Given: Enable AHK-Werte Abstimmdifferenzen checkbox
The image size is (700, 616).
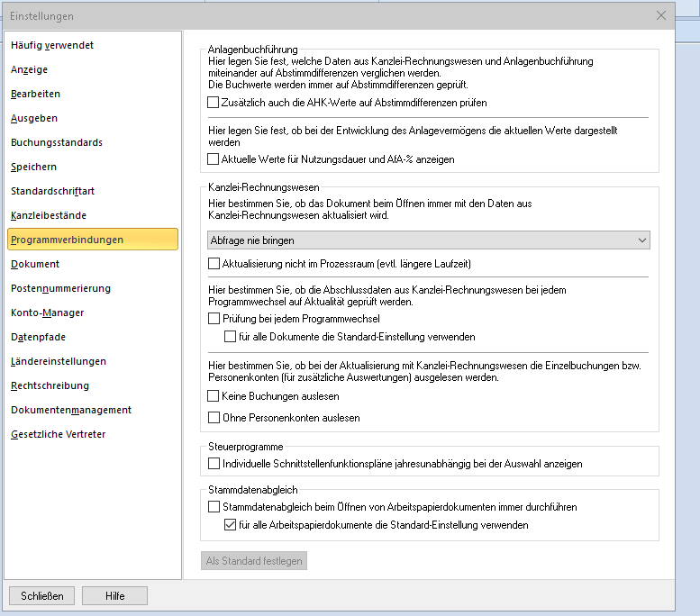Looking at the screenshot, I should [214, 104].
